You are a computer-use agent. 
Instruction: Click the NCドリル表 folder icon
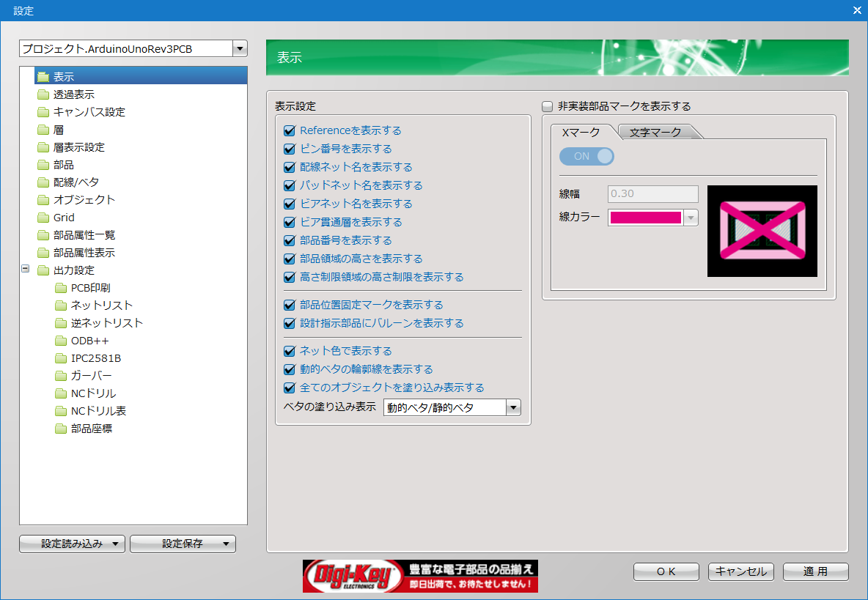[61, 411]
